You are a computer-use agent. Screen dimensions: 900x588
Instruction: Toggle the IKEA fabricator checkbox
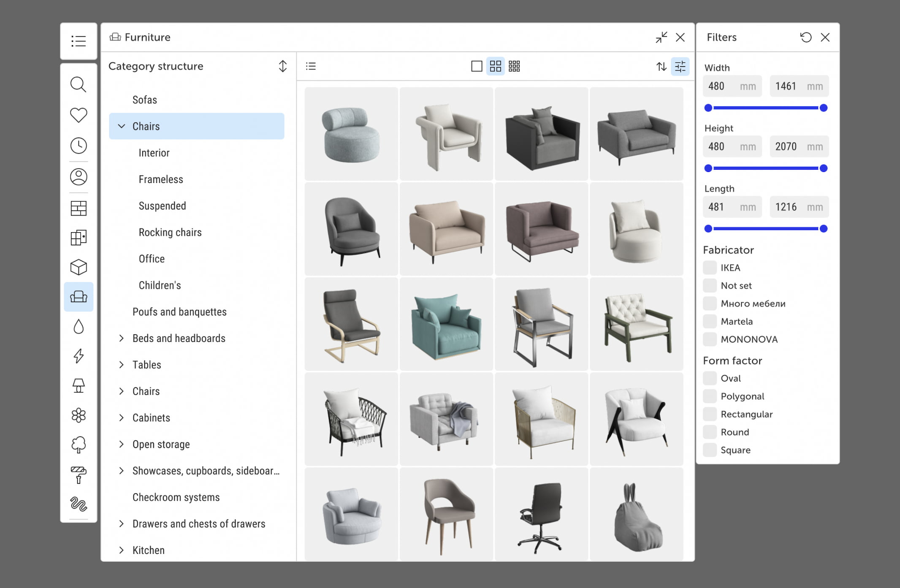pos(710,268)
